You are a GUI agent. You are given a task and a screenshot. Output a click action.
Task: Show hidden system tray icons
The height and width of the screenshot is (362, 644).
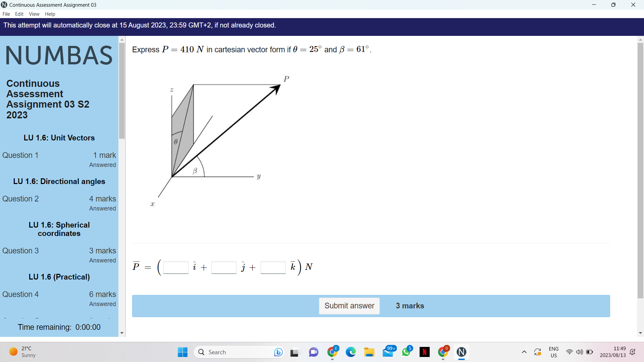click(x=524, y=352)
